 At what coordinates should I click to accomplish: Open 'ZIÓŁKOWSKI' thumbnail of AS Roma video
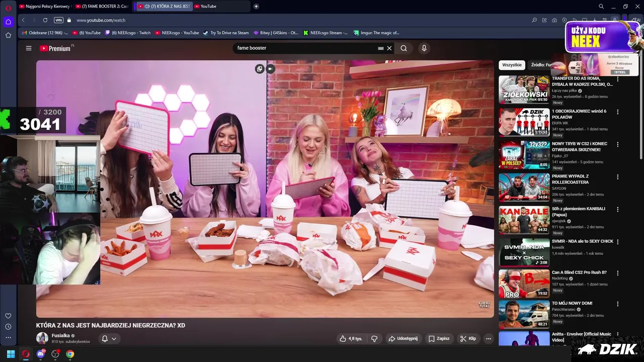[x=524, y=89]
